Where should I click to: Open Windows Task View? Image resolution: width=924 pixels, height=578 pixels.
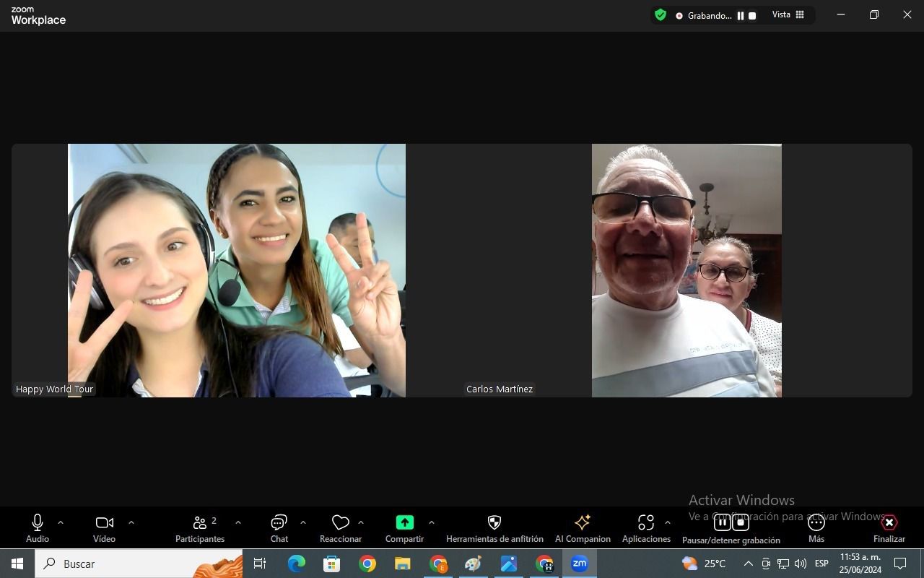pyautogui.click(x=260, y=564)
